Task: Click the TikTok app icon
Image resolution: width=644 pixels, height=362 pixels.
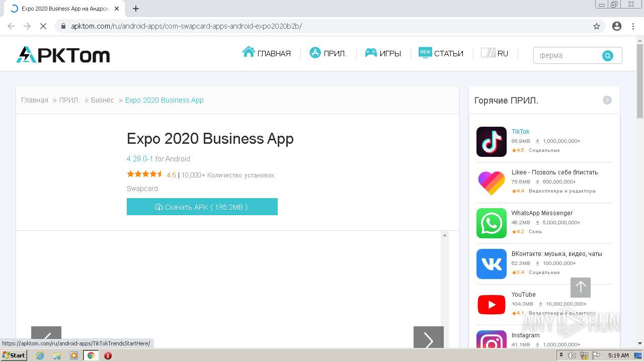Action: pos(492,142)
